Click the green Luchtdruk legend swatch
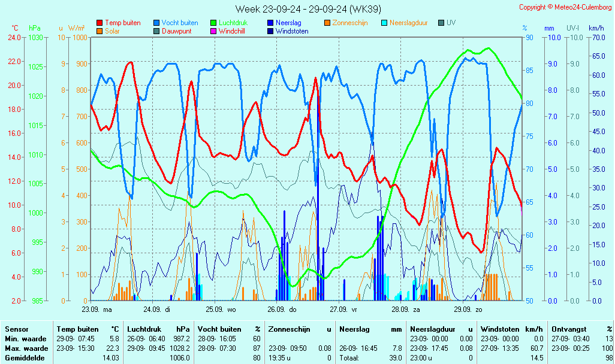The height and width of the screenshot is (364, 615). (x=213, y=23)
